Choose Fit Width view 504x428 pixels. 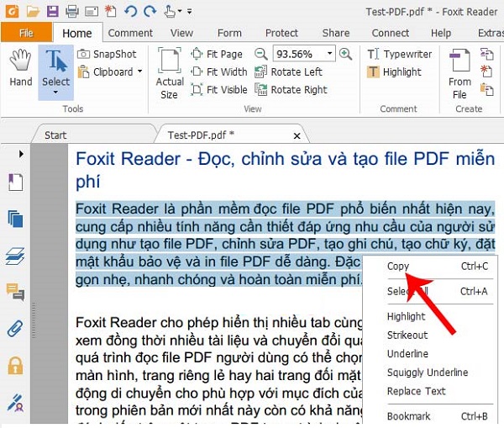coord(219,71)
